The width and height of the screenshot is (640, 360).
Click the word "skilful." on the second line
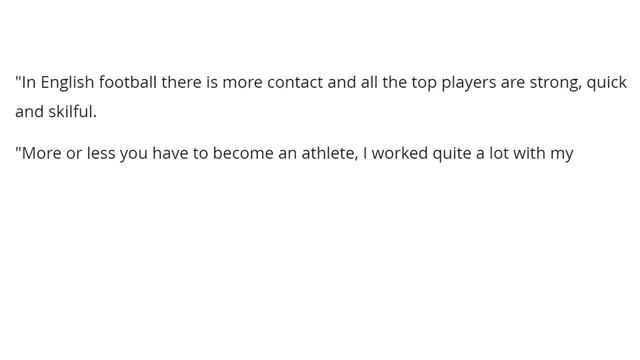click(x=73, y=111)
